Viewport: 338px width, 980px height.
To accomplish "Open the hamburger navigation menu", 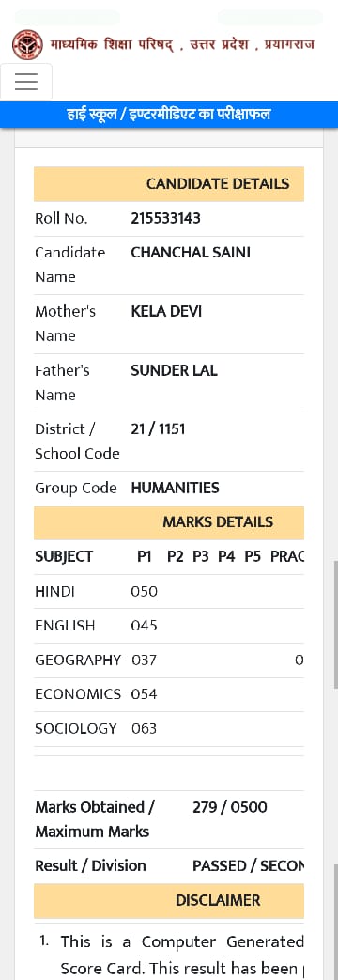I will pyautogui.click(x=26, y=82).
